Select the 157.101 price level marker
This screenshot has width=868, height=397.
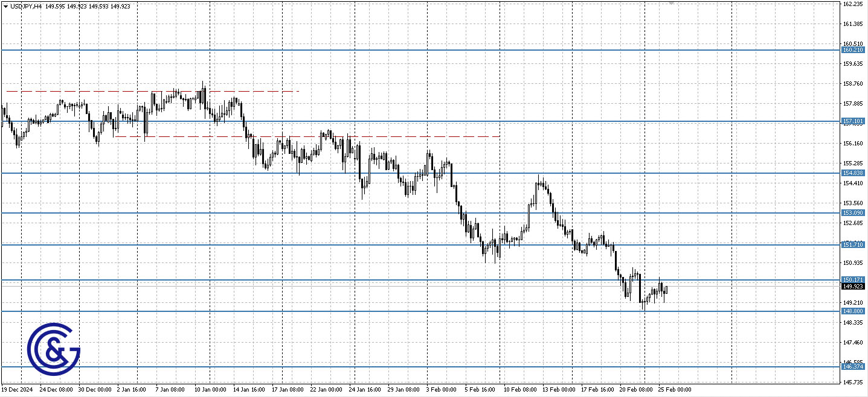853,121
